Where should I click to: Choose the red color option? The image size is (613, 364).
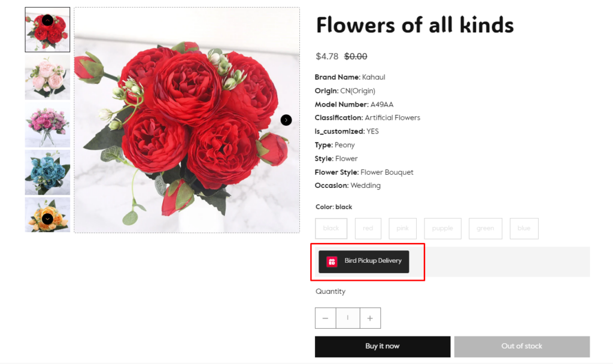pyautogui.click(x=368, y=228)
